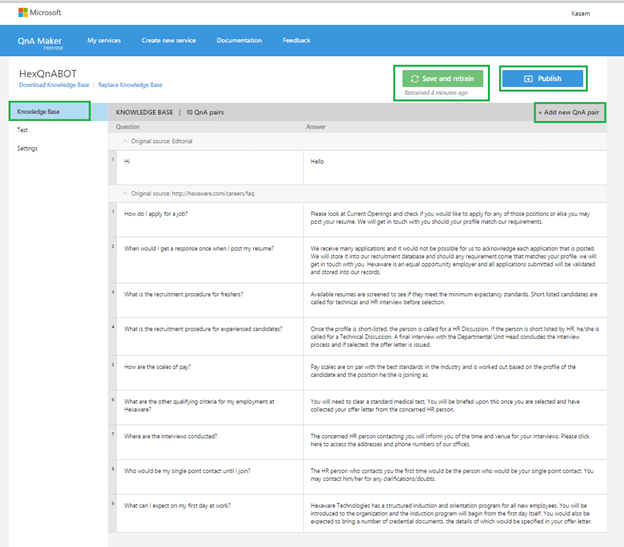The image size is (624, 547).
Task: Select 'recruitment procedure for freshers' question
Action: pos(210,300)
